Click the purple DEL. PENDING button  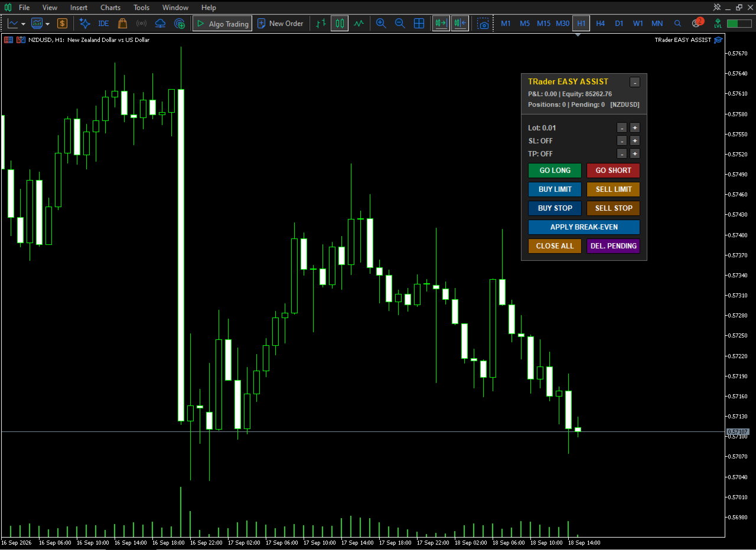click(613, 246)
